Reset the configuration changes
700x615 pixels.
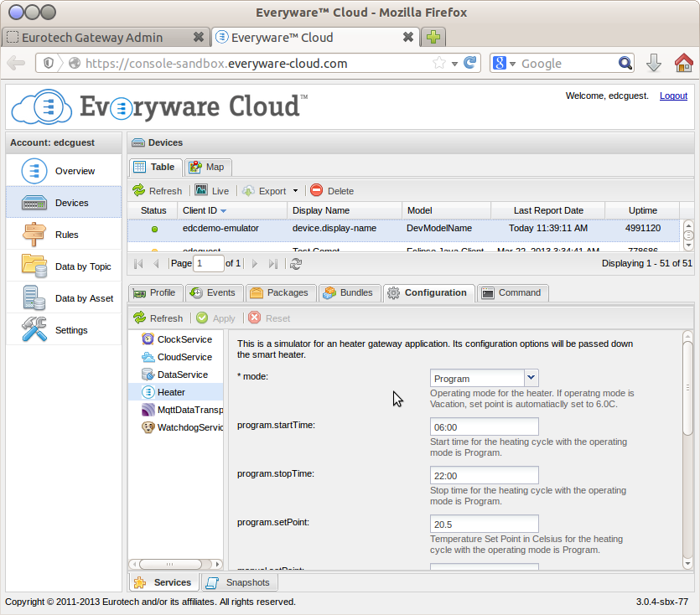270,318
